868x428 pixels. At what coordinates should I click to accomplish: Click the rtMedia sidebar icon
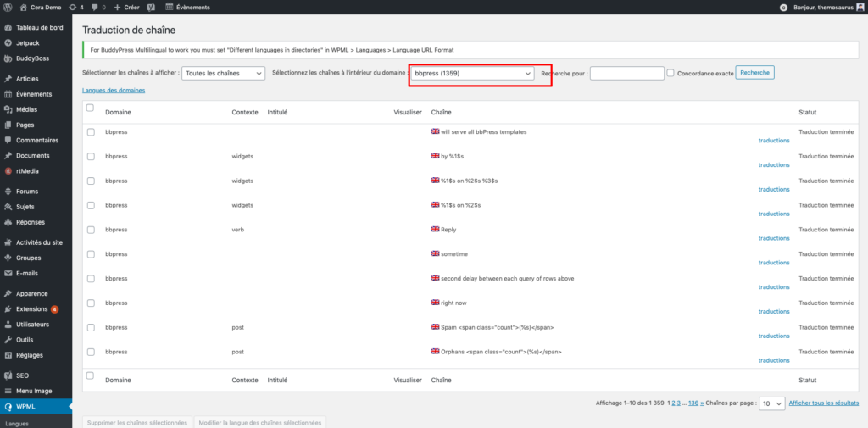click(x=8, y=171)
